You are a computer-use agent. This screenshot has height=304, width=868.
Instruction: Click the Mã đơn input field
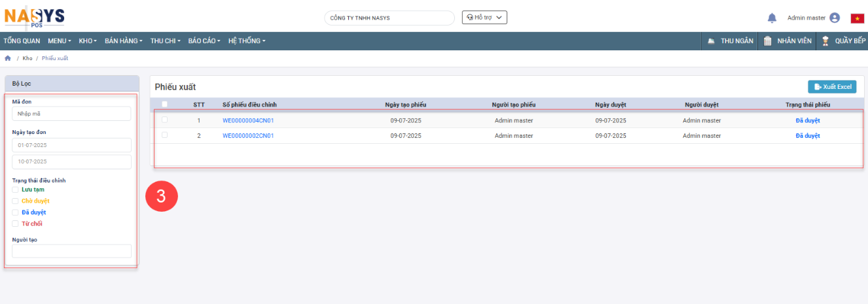71,114
